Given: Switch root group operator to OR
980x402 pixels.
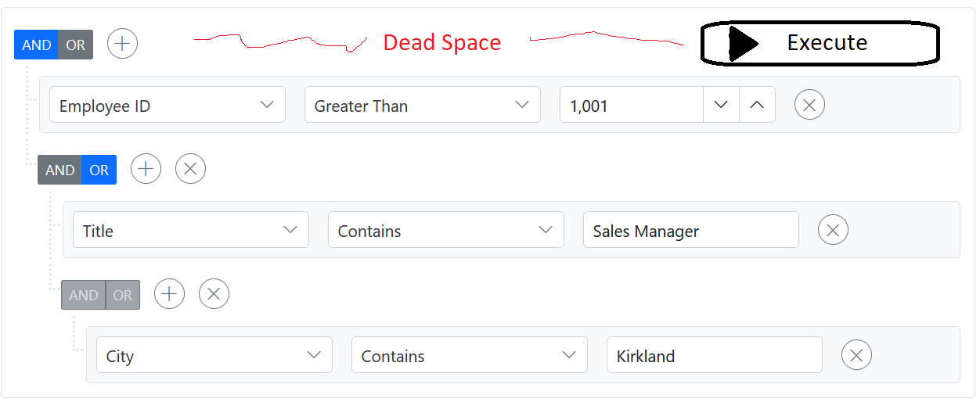Looking at the screenshot, I should (76, 45).
